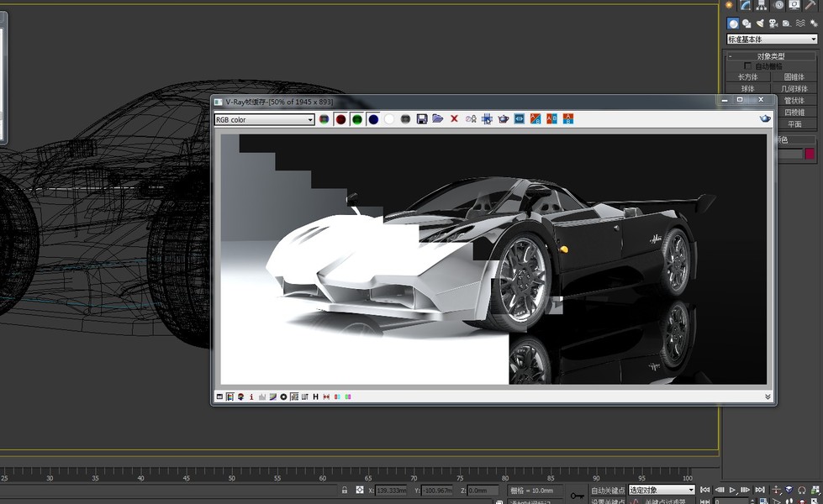This screenshot has width=823, height=504.
Task: Switch to alpha channel white circle
Action: point(389,119)
